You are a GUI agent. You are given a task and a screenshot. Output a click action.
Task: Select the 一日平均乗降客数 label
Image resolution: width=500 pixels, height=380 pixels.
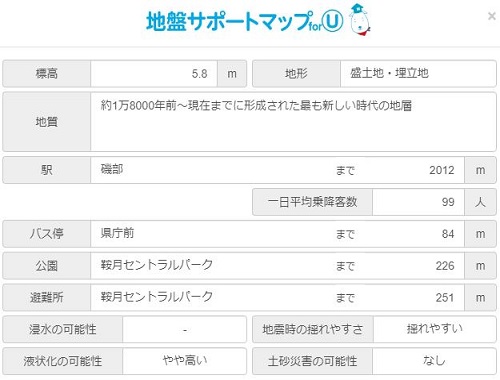tap(312, 202)
